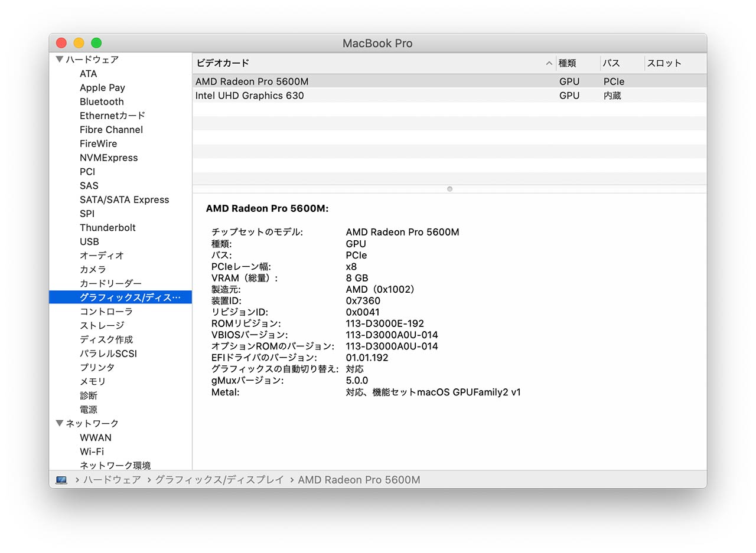The height and width of the screenshot is (553, 756).
Task: Click ハードウェア in the path bar
Action: pos(112,480)
